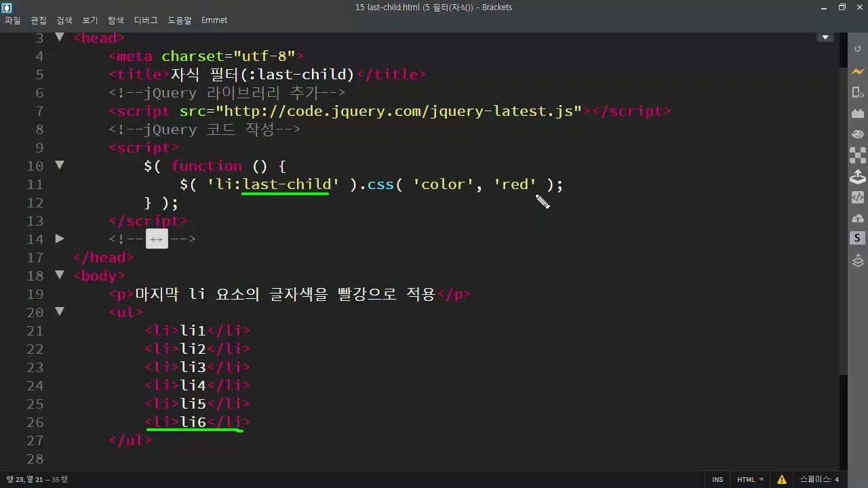The image size is (868, 488).
Task: Open the 검색 menu
Action: pos(64,20)
